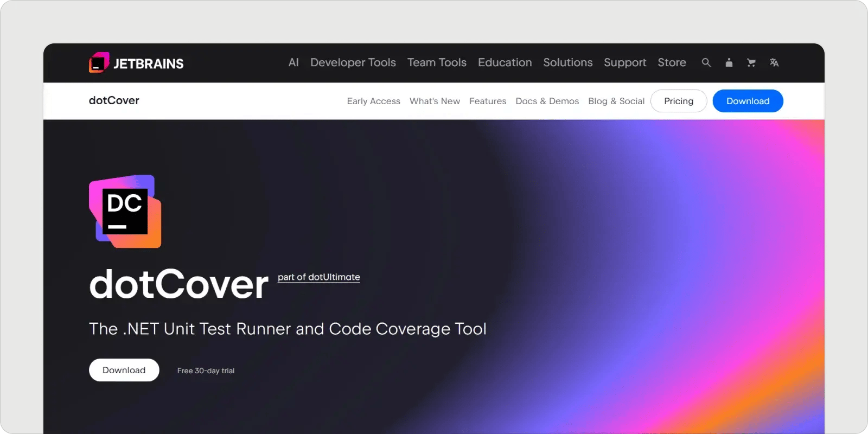
Task: Click the Pricing button
Action: 679,101
